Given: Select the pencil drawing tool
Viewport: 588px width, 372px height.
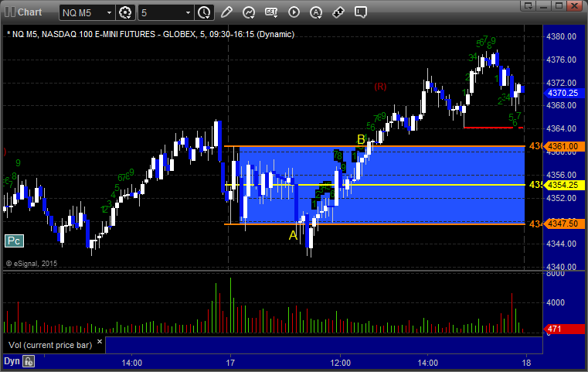Looking at the screenshot, I should pos(226,12).
